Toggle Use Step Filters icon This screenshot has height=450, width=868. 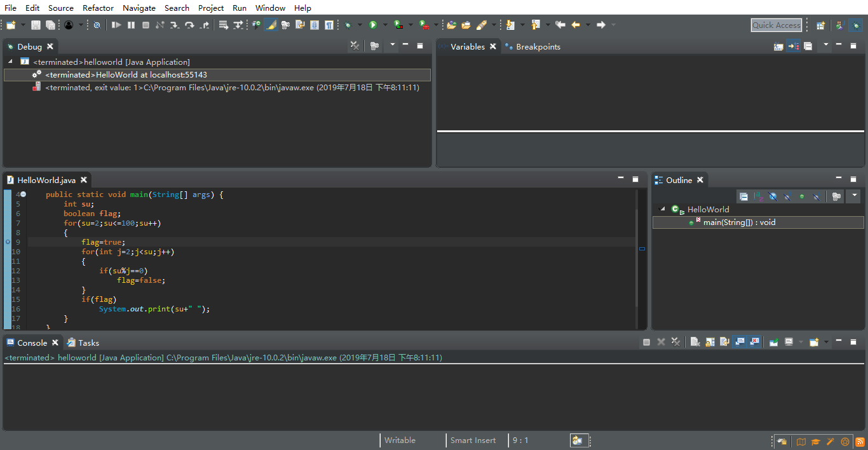238,25
